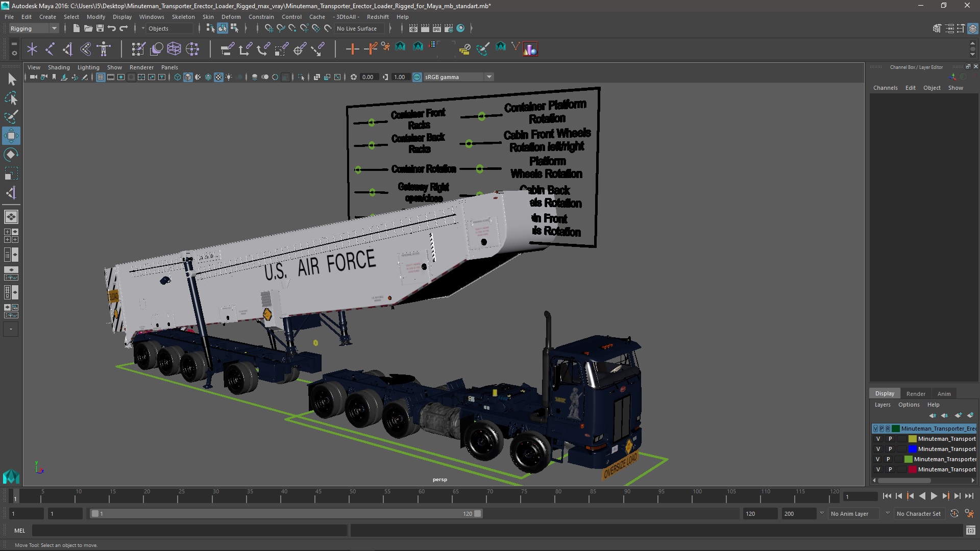The image size is (980, 551).
Task: Play the animation forward
Action: tap(934, 496)
